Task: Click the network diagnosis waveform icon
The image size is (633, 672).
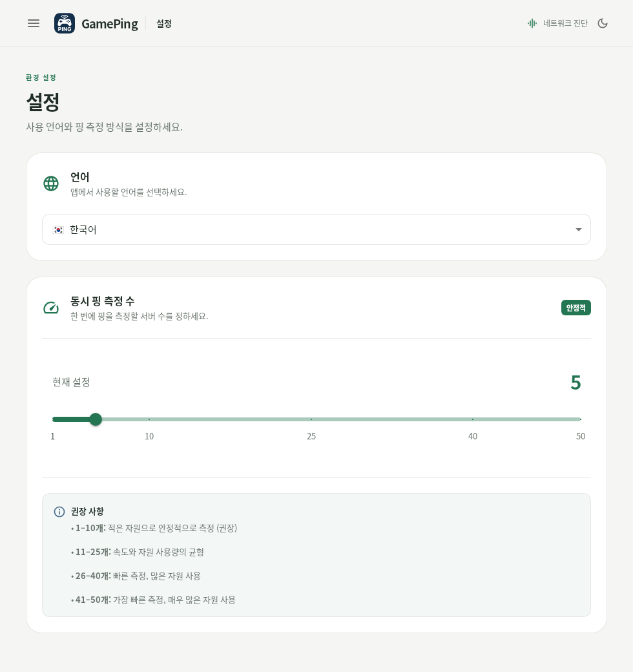Action: pyautogui.click(x=532, y=23)
